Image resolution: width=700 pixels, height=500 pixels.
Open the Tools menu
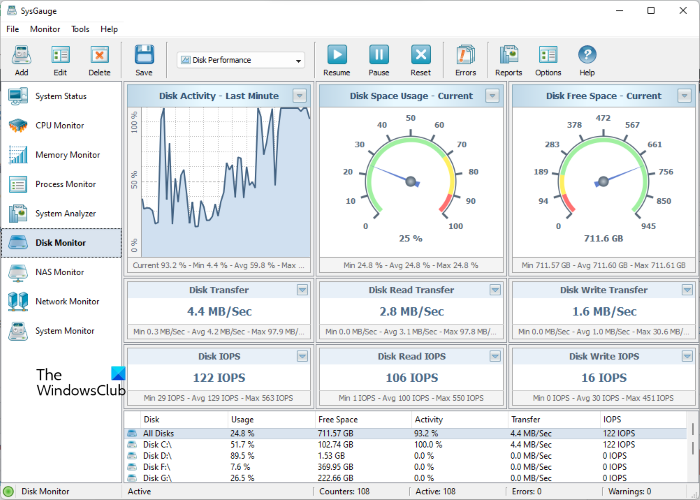80,29
